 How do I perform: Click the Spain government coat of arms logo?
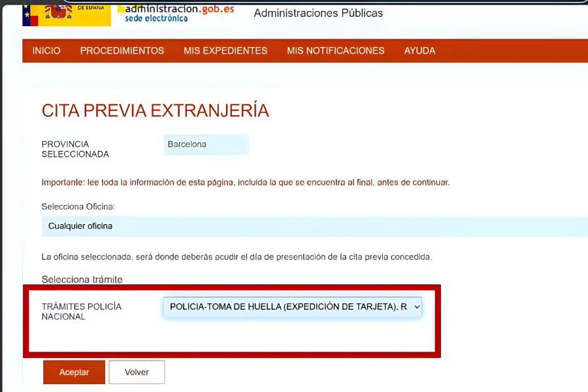[67, 15]
